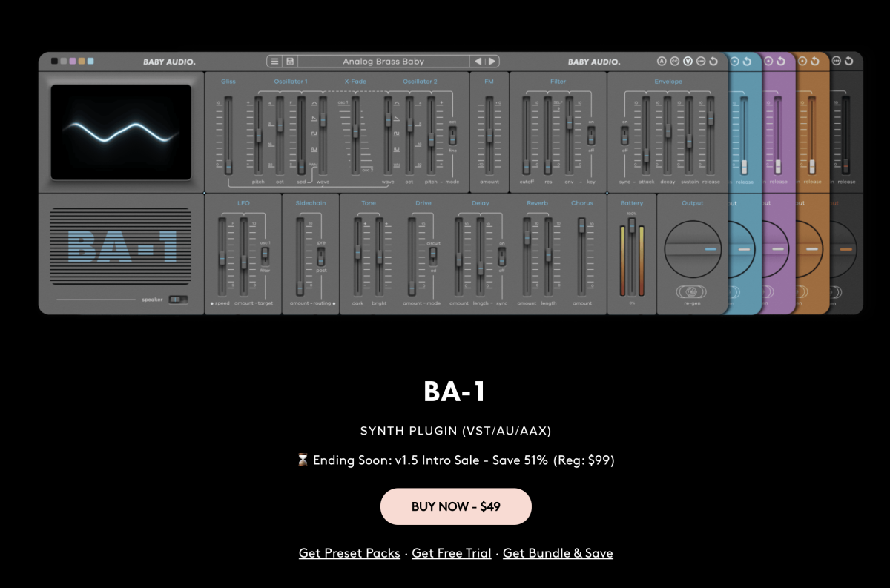Click the Envelope attack slider
This screenshot has height=588, width=890.
[646, 135]
